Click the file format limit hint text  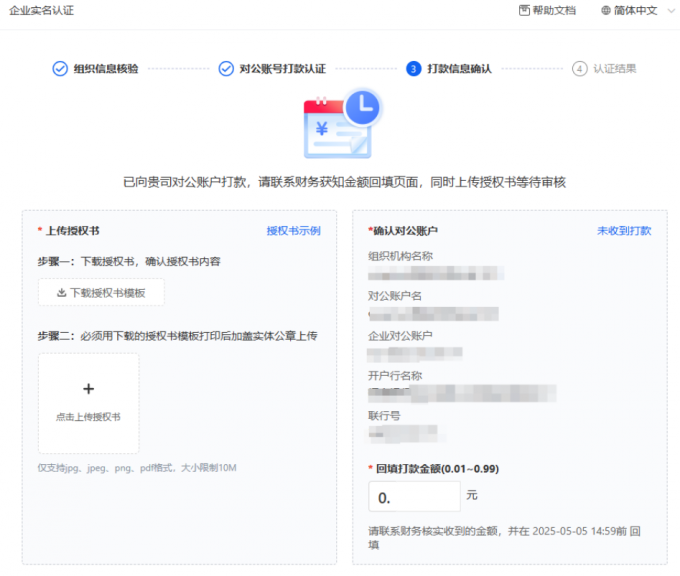tap(137, 468)
